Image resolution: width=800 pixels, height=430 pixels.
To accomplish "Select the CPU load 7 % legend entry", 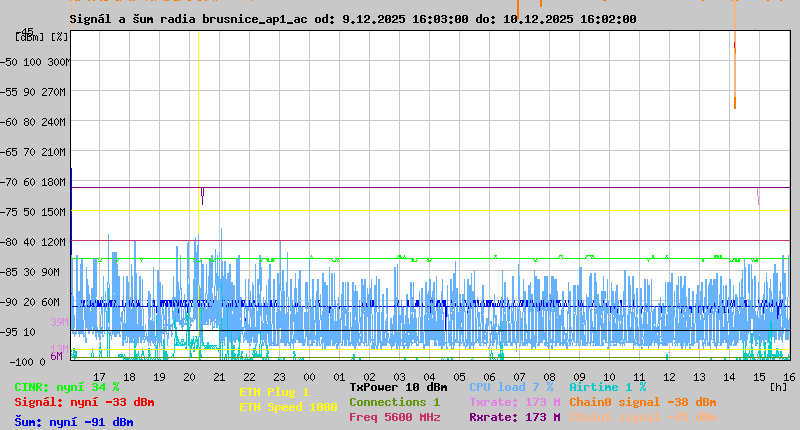I will pyautogui.click(x=511, y=387).
